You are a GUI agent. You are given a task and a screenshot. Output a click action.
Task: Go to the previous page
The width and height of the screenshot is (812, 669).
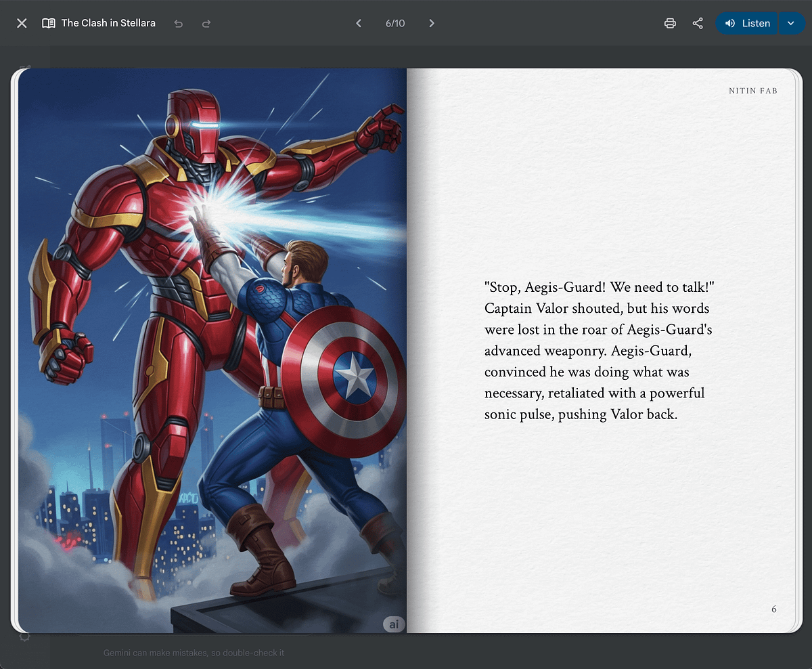tap(359, 23)
